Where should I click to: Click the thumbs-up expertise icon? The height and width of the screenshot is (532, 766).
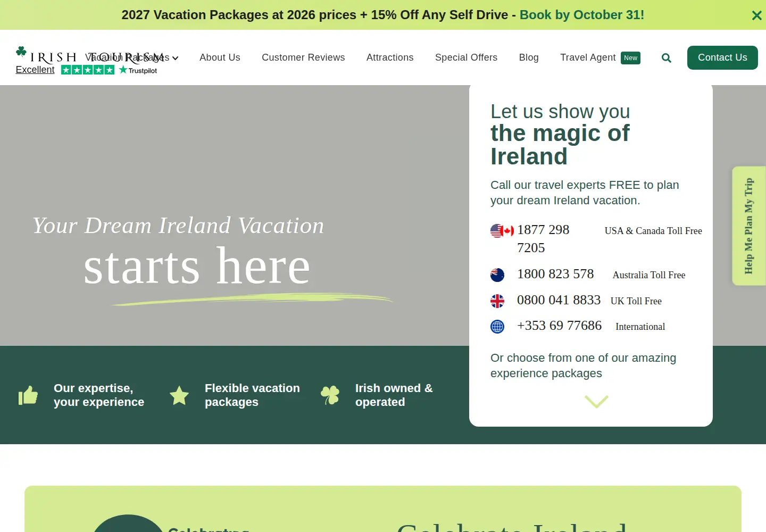(x=28, y=395)
